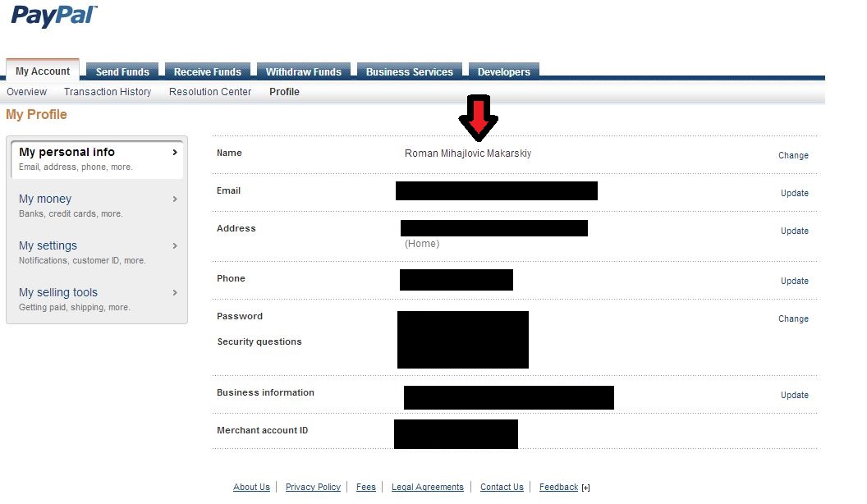Click the Email field label

coord(228,190)
